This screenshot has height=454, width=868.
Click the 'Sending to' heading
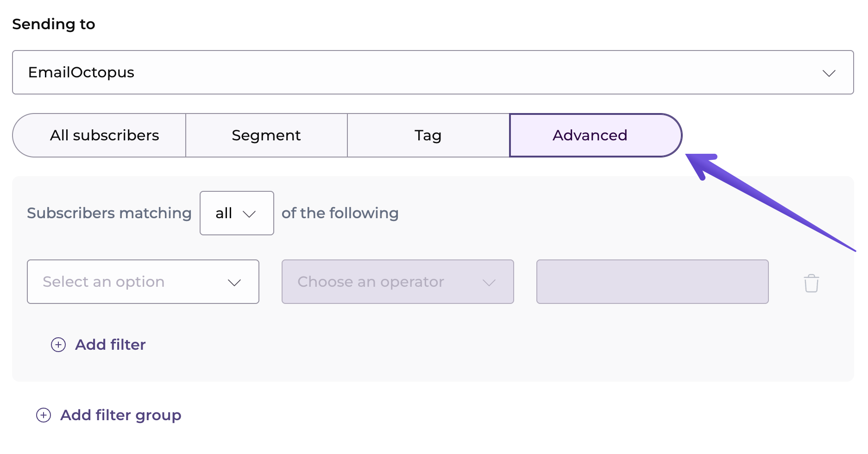tap(54, 24)
